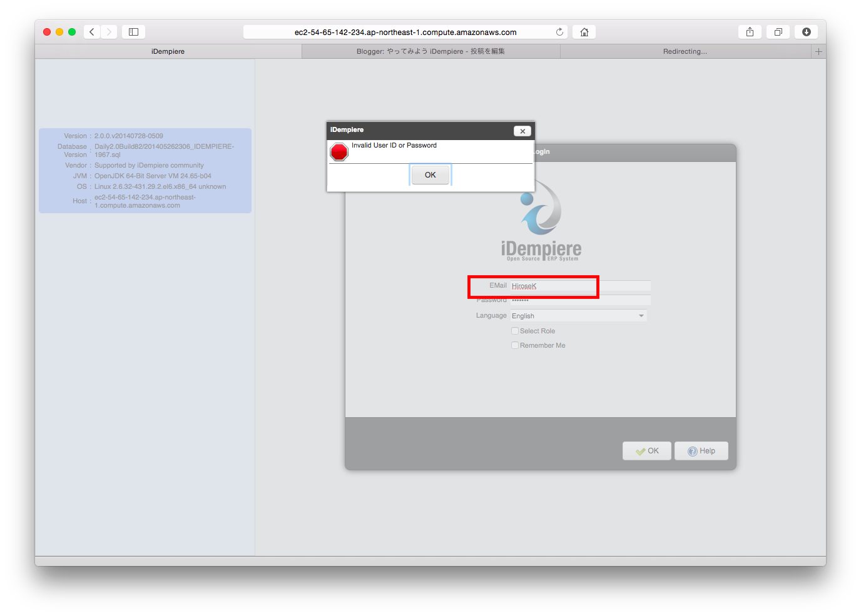Switch to the Redirecting tab

(685, 51)
